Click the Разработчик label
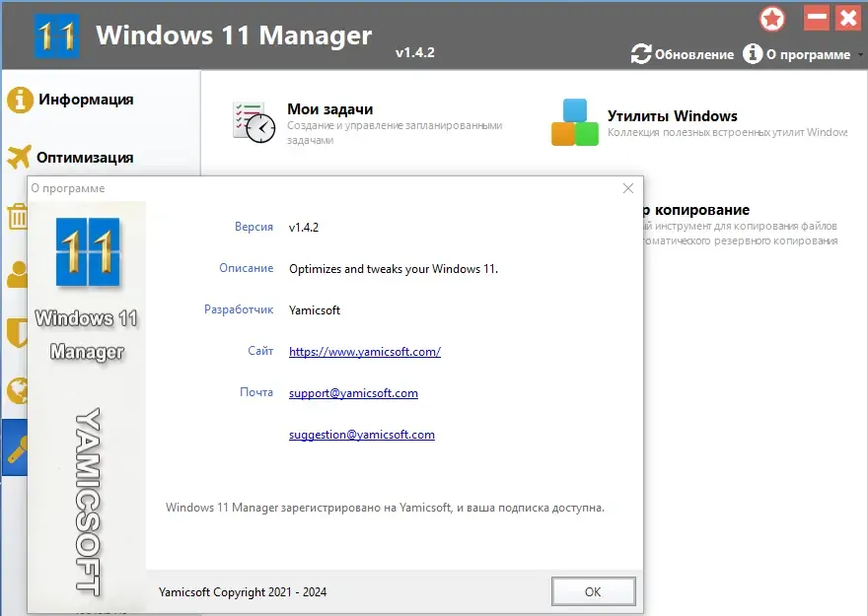The width and height of the screenshot is (868, 616). click(239, 309)
